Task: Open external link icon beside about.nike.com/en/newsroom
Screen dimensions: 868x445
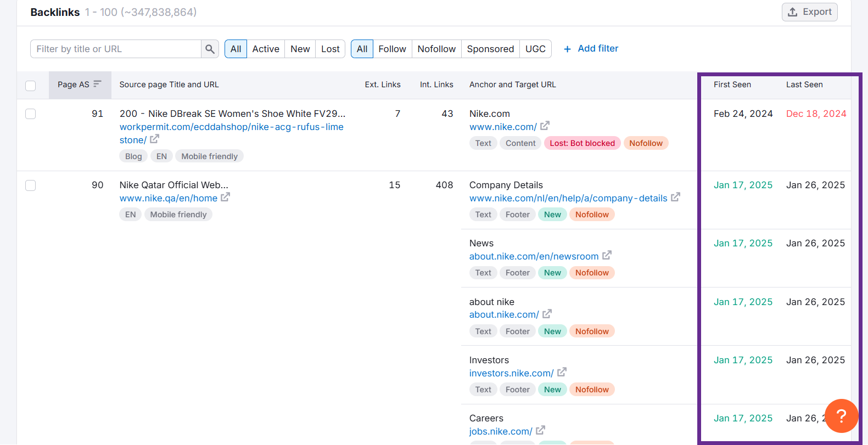Action: 607,255
